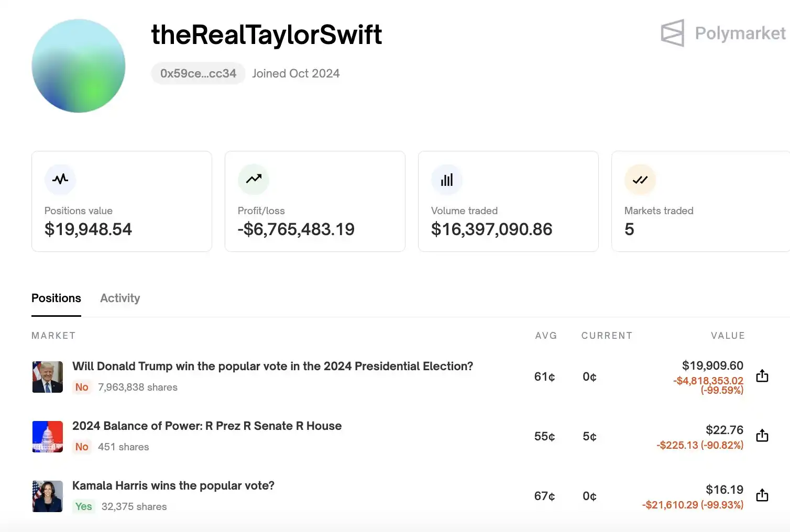
Task: Open 2024 Balance of Power market
Action: tap(207, 426)
